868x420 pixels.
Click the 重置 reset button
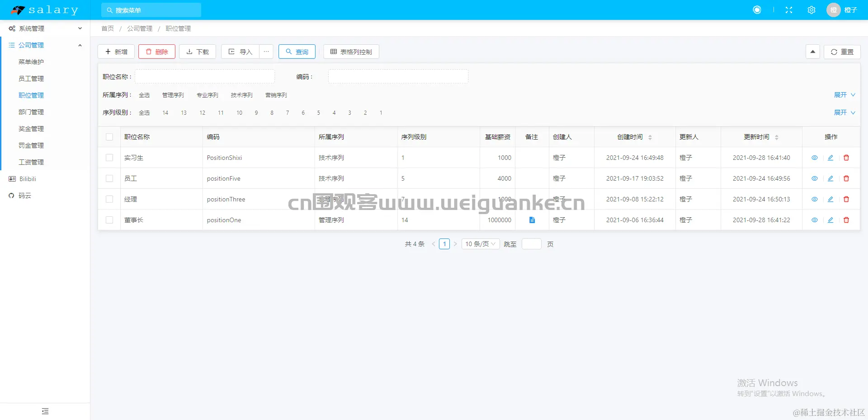point(842,51)
